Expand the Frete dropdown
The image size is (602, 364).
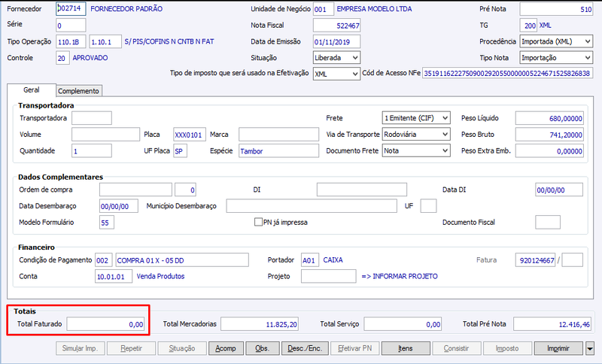(x=416, y=118)
